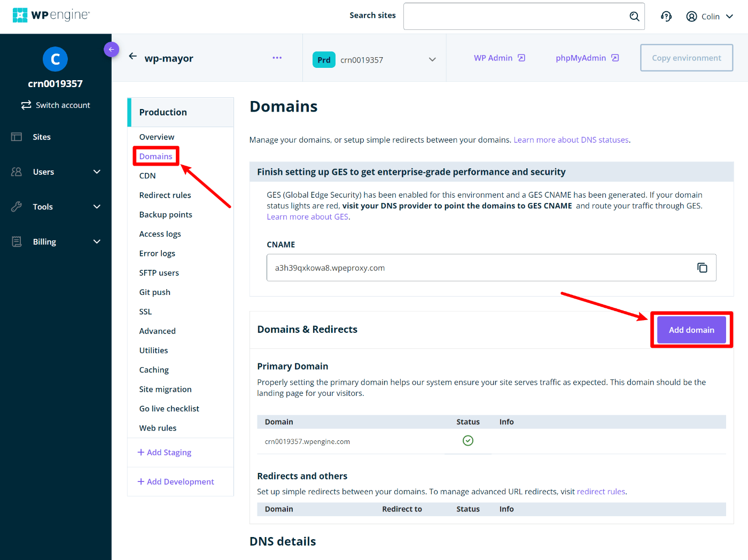Select Domains in the Production menu
Screen dimensions: 748x560
click(x=155, y=156)
